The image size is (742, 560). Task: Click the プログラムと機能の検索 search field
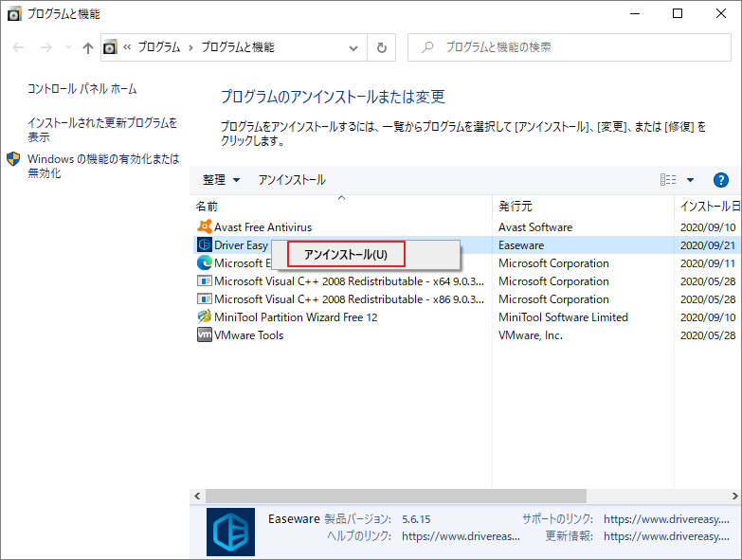570,47
